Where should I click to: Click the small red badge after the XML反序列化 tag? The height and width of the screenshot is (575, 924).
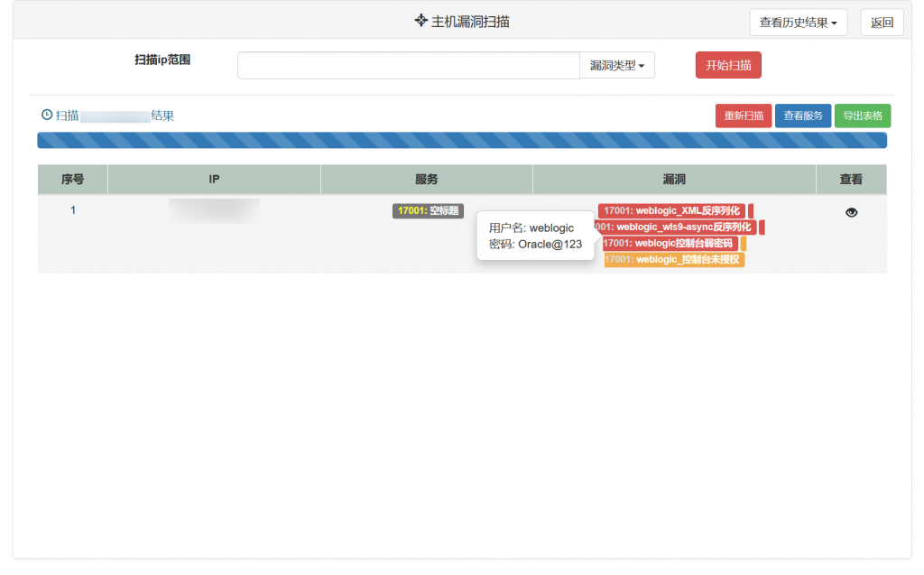[x=750, y=210]
